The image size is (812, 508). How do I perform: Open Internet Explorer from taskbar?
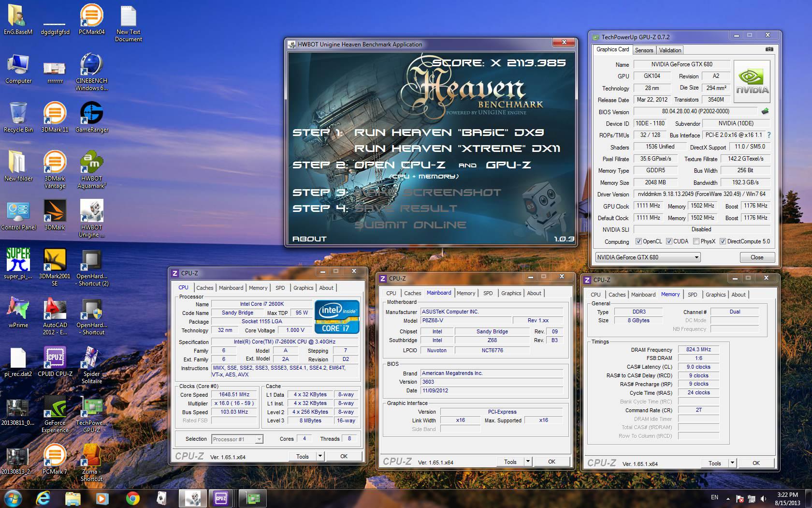(x=43, y=498)
